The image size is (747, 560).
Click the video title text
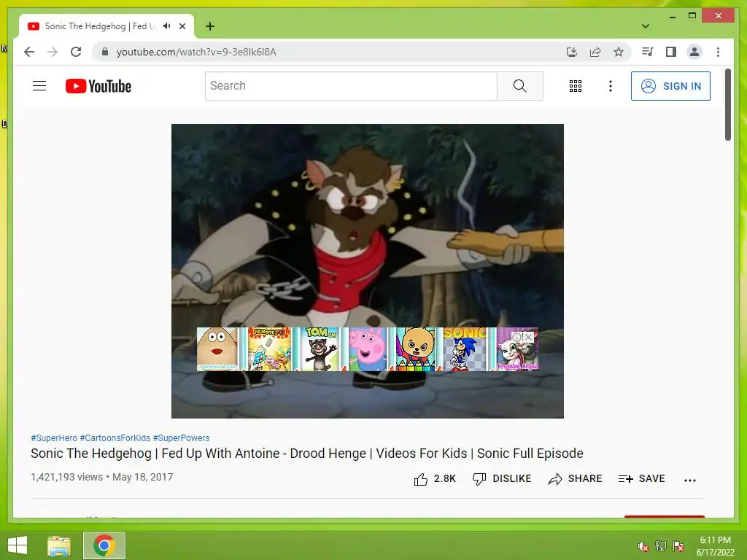coord(307,454)
